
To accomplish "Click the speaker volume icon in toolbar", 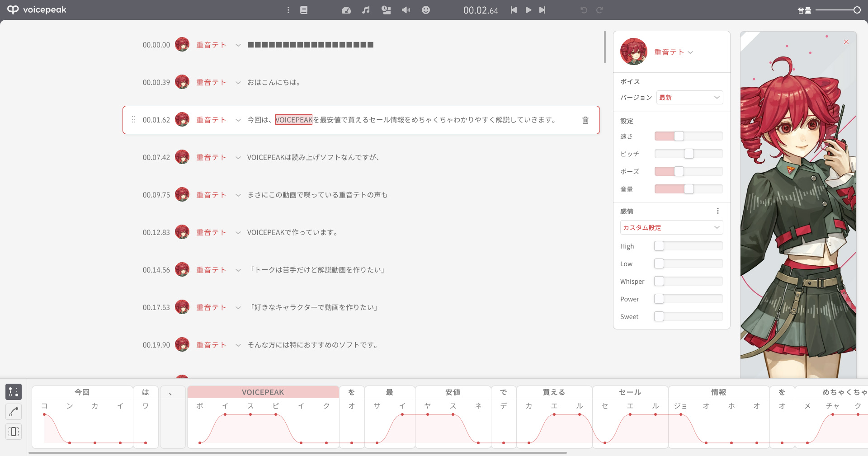I will [x=406, y=10].
